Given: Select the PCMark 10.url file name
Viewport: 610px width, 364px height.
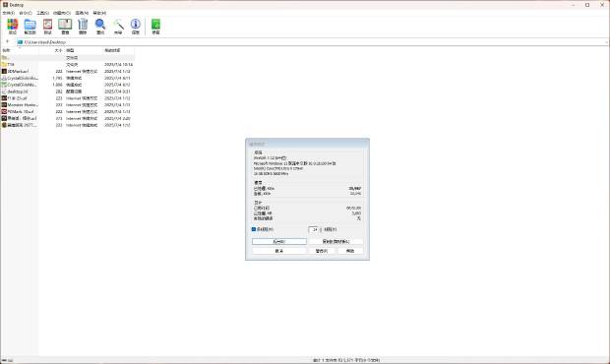Looking at the screenshot, I should [x=22, y=111].
